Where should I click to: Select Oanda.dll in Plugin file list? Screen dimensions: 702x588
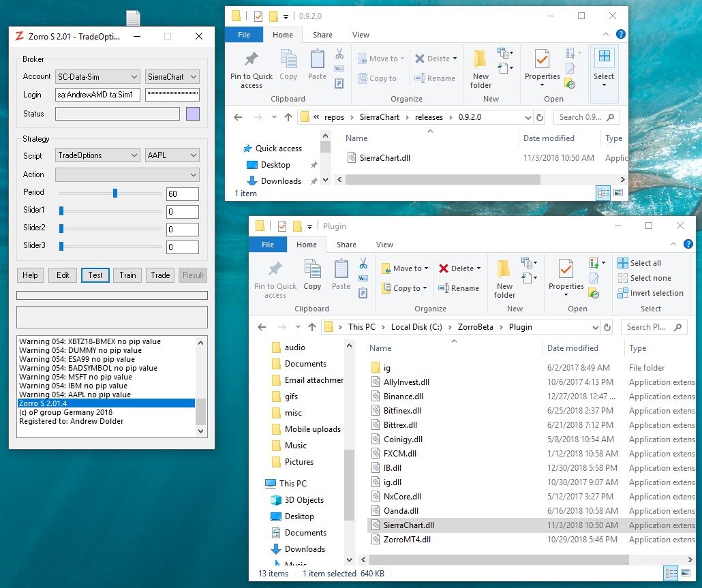531,511
